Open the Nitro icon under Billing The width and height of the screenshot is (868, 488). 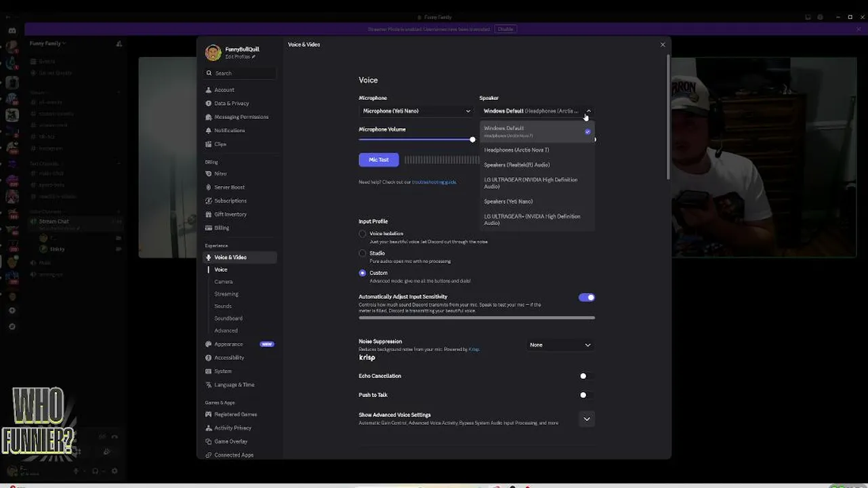(209, 174)
